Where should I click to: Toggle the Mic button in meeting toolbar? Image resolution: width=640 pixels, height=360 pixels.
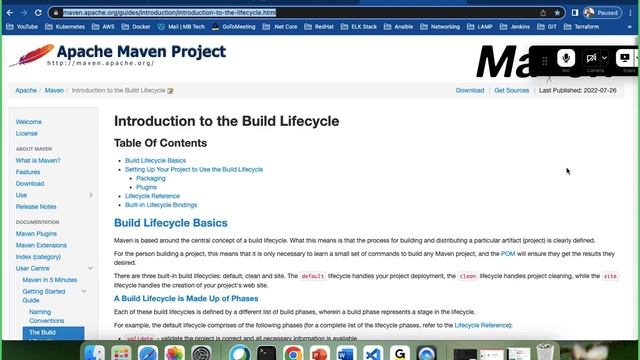(x=566, y=58)
